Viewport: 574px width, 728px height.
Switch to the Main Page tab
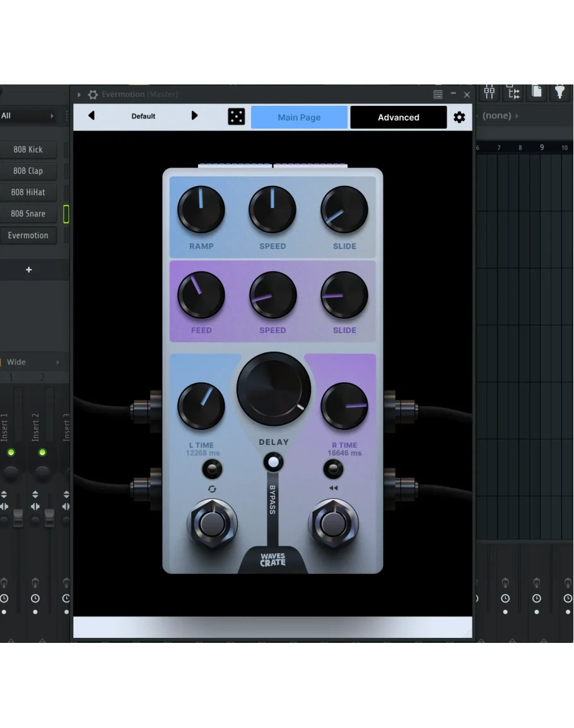pyautogui.click(x=299, y=117)
